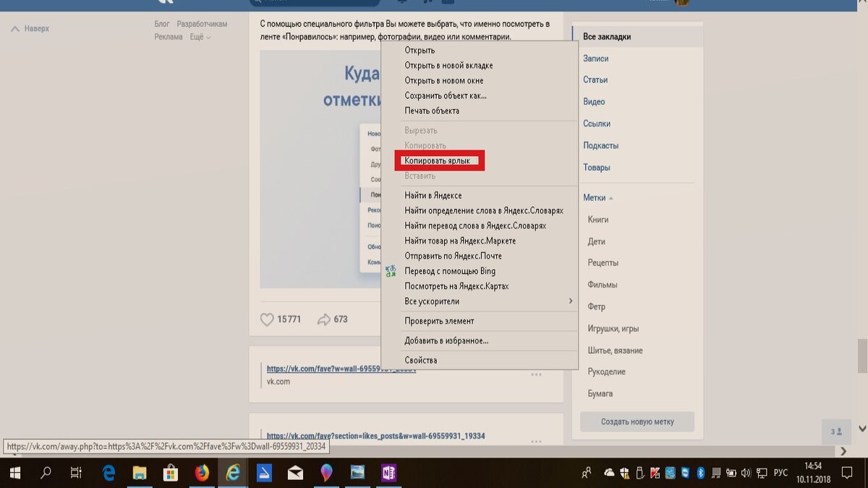Viewport: 868px width, 488px height.
Task: Launch Microsoft Edge from the taskbar
Action: coord(109,473)
